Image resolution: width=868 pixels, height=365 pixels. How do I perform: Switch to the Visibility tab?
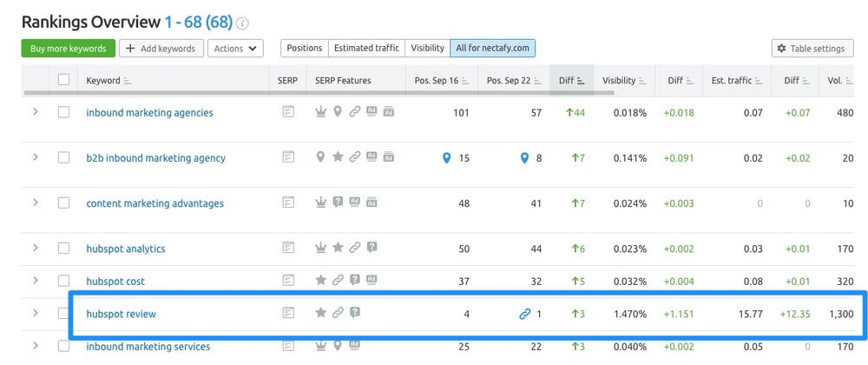tap(427, 48)
